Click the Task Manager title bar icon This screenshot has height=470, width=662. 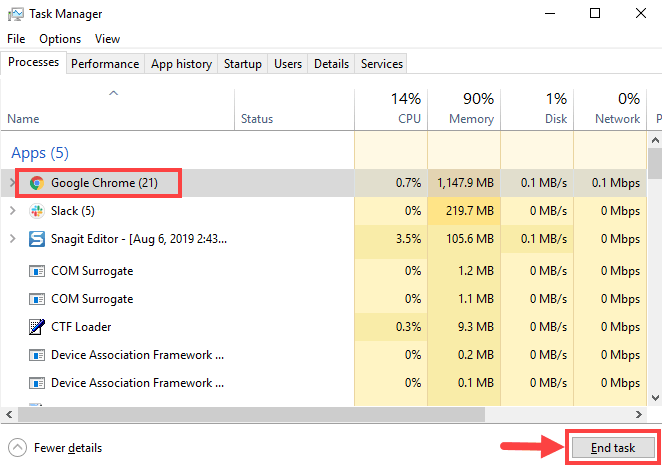click(14, 14)
